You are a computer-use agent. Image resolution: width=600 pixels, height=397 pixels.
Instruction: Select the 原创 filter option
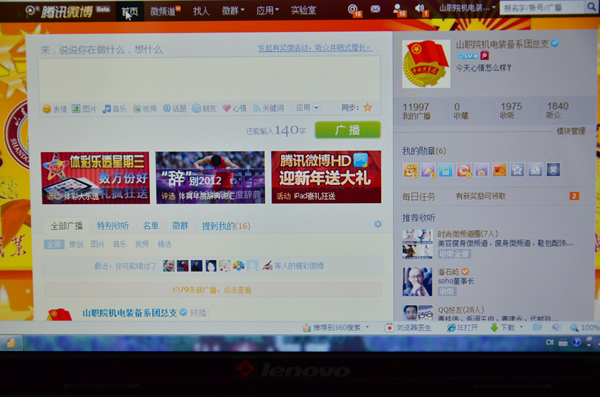point(76,244)
